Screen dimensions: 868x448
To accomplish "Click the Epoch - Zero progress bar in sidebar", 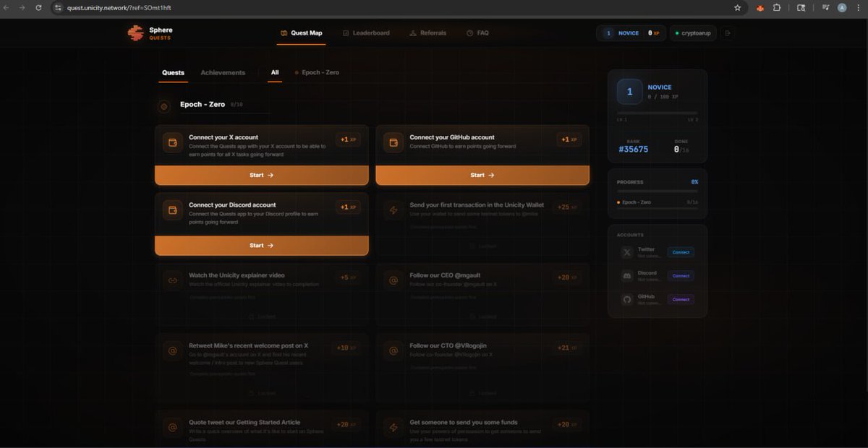I will tap(658, 208).
